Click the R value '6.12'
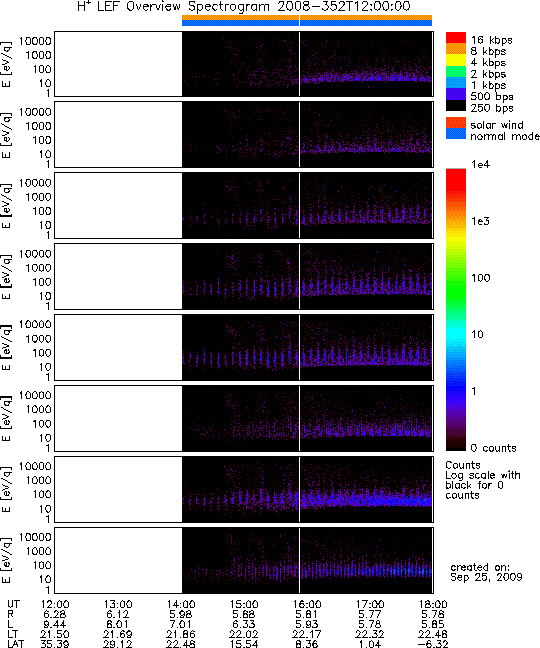540x648 pixels. pos(118,615)
